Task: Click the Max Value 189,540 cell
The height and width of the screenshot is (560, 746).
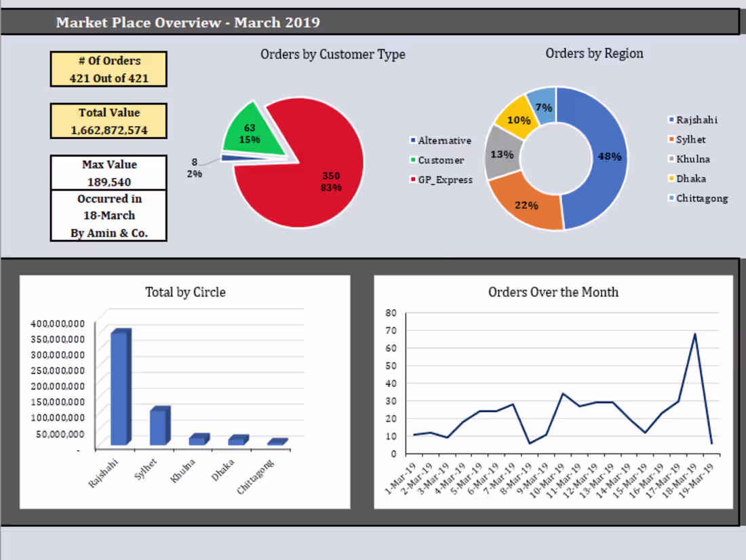Action: point(109,173)
